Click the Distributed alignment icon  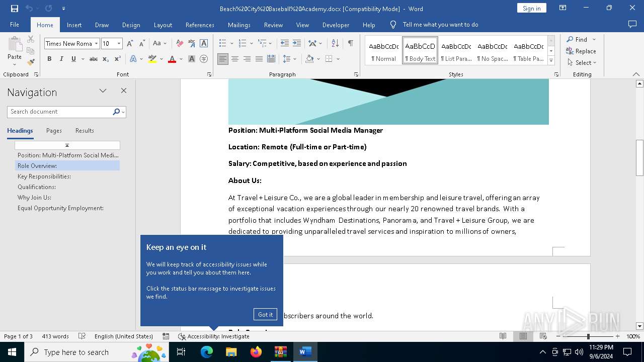(x=271, y=59)
